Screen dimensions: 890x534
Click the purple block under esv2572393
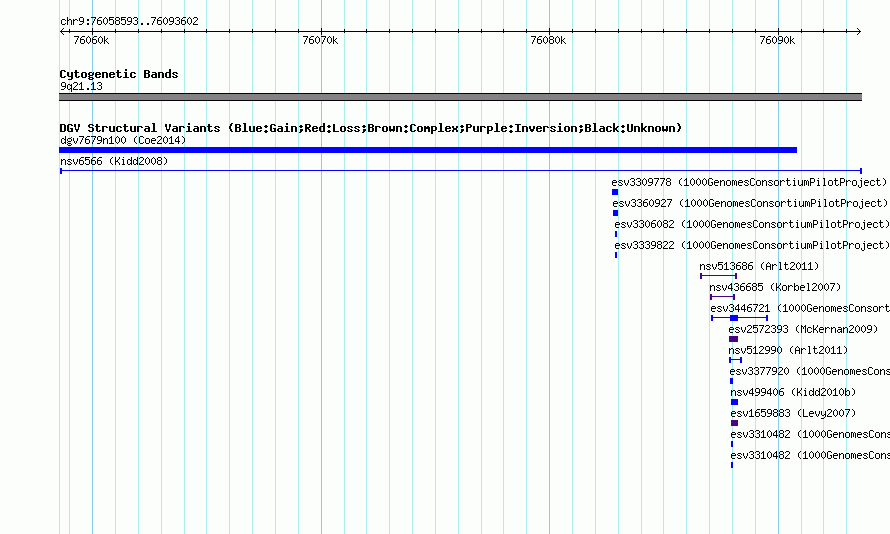733,339
